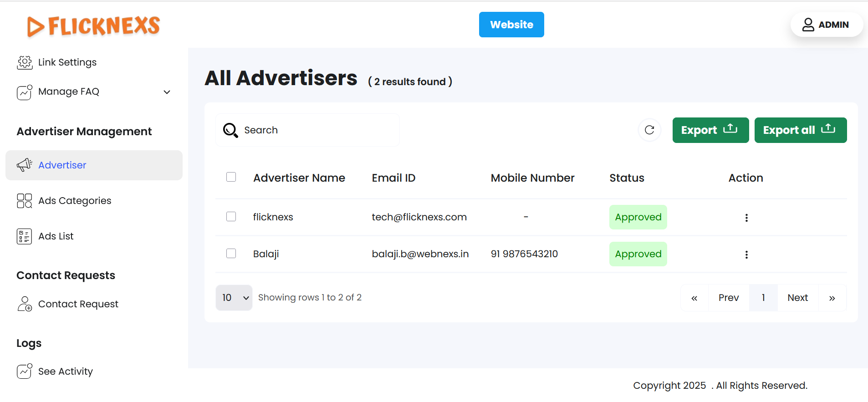The height and width of the screenshot is (402, 868).
Task: Click the See Activity chart icon
Action: coord(25,371)
